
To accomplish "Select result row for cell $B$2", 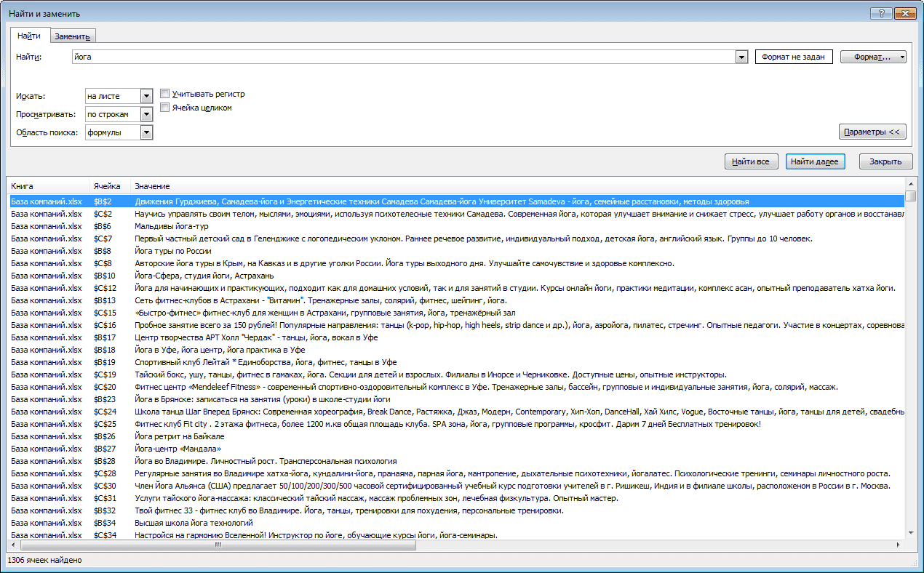I will pyautogui.click(x=456, y=201).
